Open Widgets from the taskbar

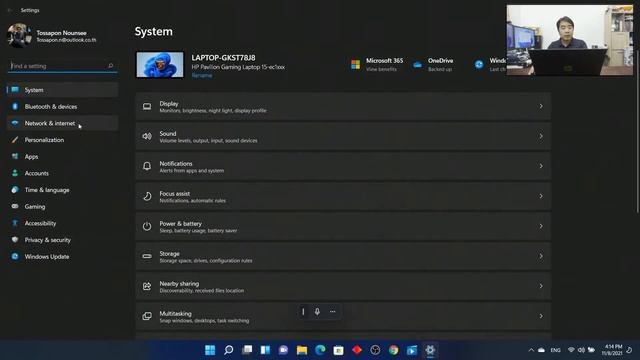pyautogui.click(x=265, y=350)
